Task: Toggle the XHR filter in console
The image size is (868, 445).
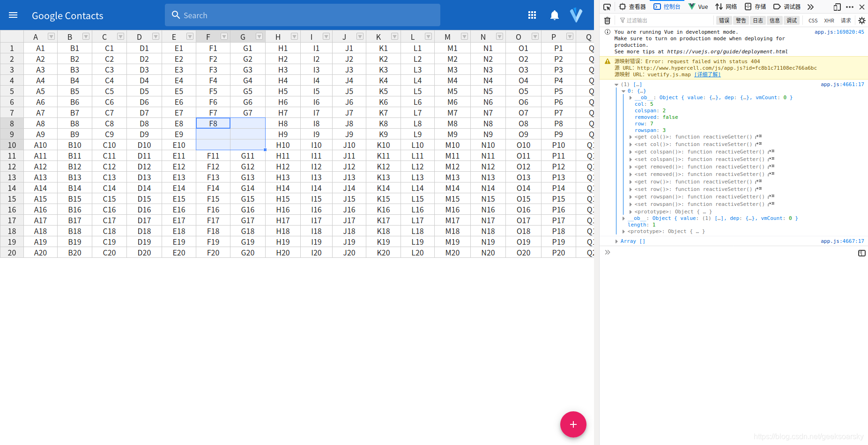Action: pos(829,21)
